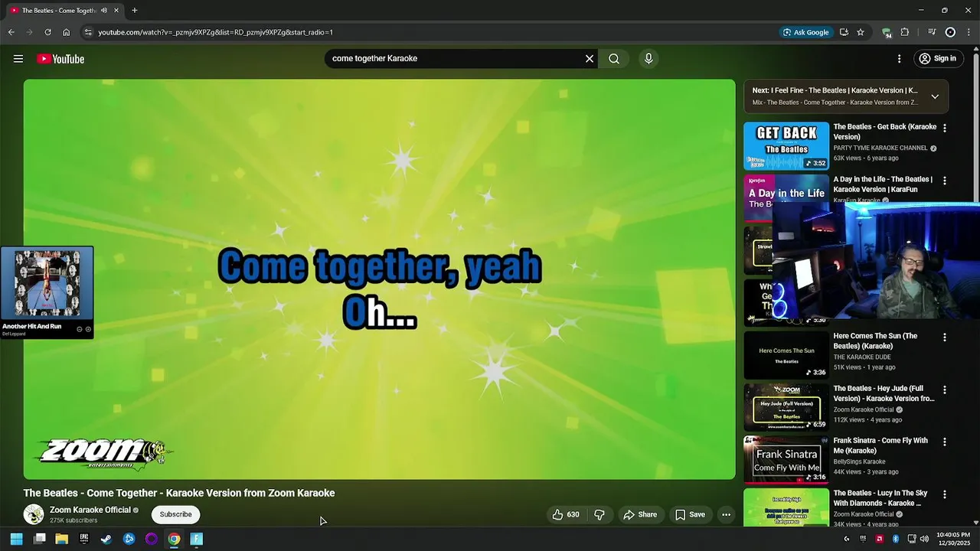
Task: Open volume control in system tray
Action: pyautogui.click(x=924, y=539)
